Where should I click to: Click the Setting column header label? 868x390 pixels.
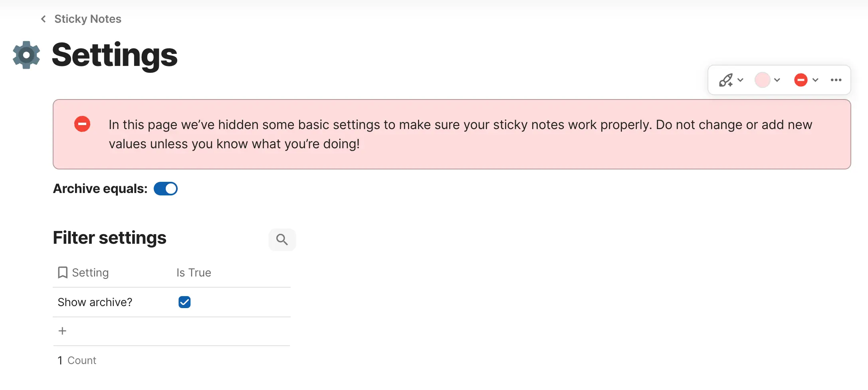click(x=90, y=273)
